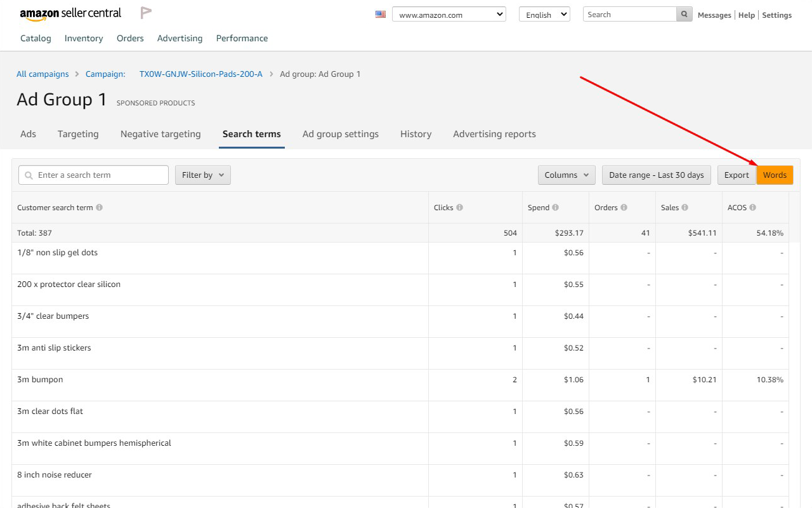Click the info icon next to Customer search term
This screenshot has width=812, height=508.
click(x=99, y=208)
